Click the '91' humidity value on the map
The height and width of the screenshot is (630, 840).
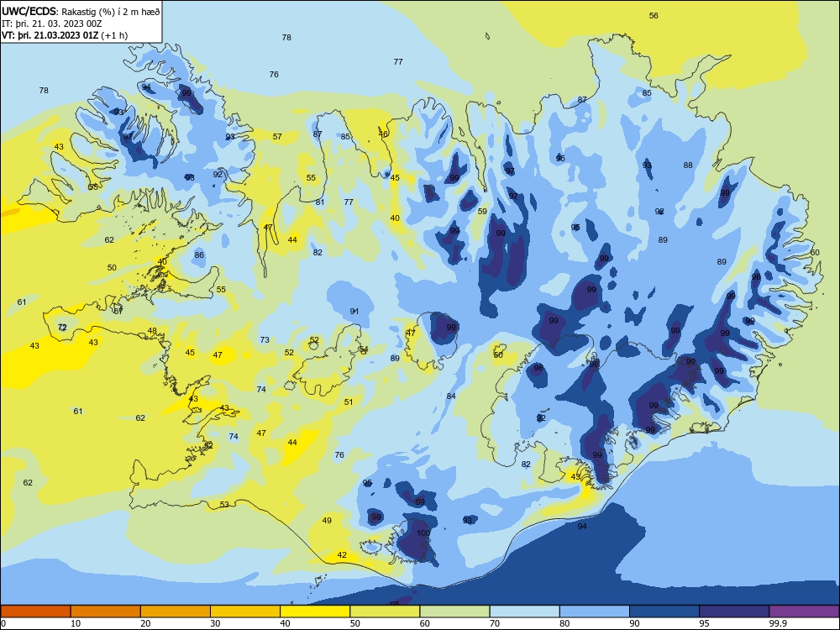click(354, 312)
